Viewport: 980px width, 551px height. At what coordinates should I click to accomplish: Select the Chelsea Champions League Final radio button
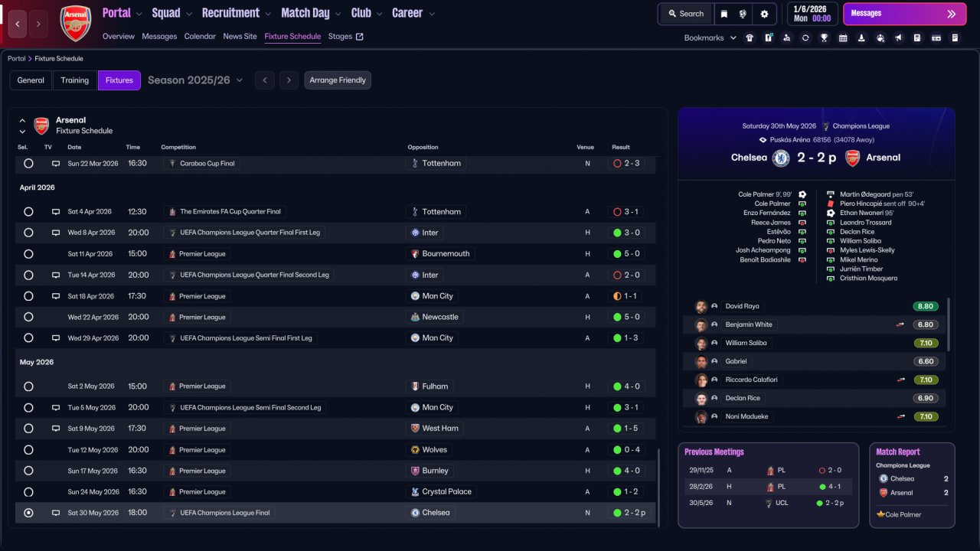coord(28,513)
